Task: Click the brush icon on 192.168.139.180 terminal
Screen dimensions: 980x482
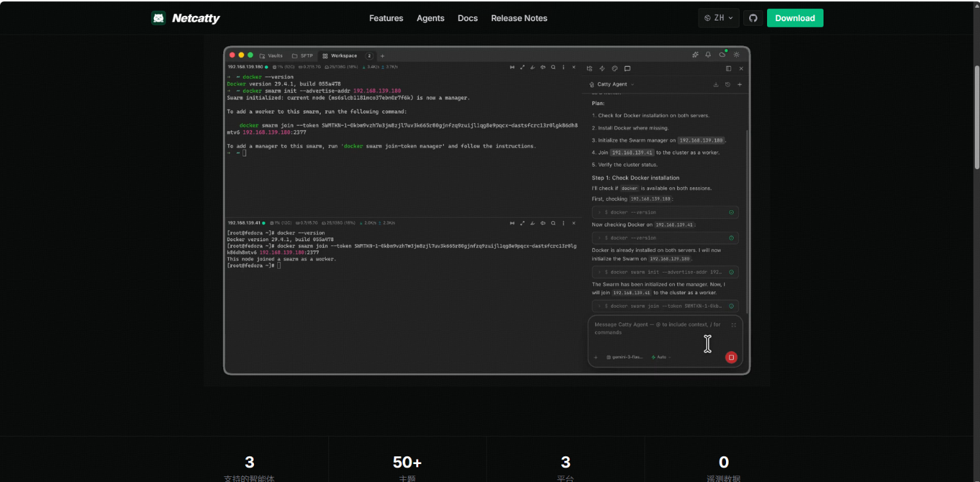Action: tap(532, 67)
